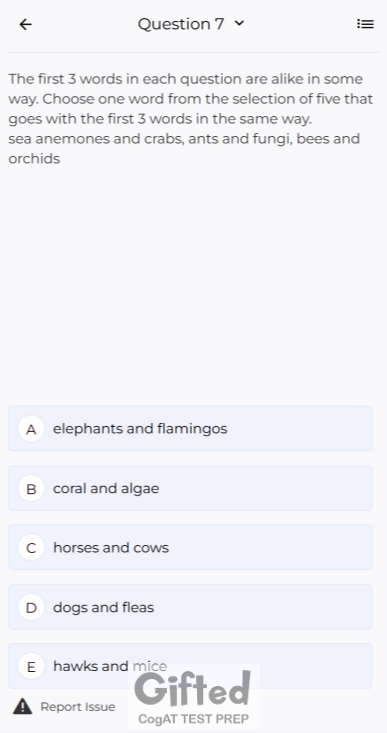
Task: Click the warning triangle icon beside Report Issue
Action: [x=22, y=706]
